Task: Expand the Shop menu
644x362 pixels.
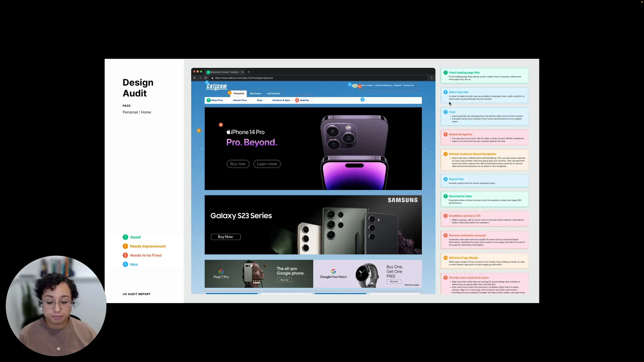Action: tap(261, 100)
